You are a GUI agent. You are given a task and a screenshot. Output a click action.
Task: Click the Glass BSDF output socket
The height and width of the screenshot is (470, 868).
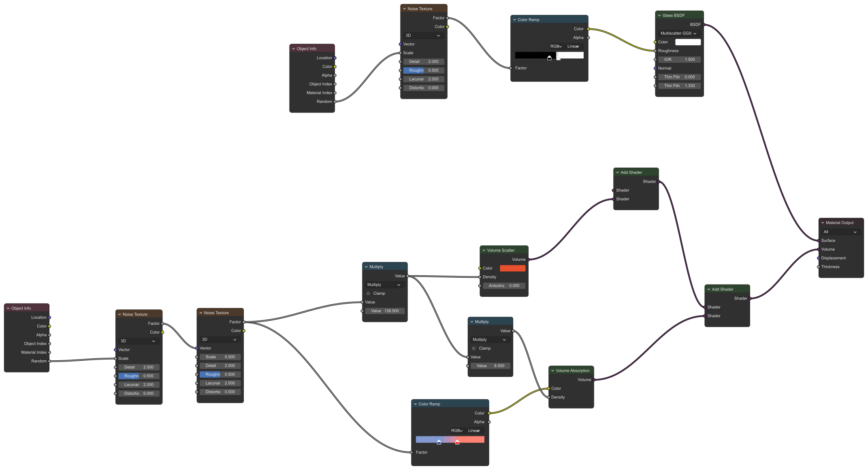point(704,25)
